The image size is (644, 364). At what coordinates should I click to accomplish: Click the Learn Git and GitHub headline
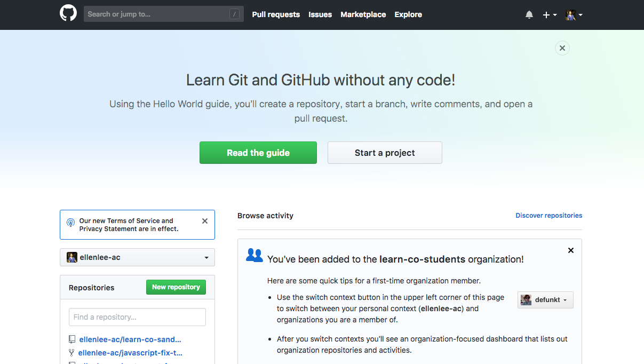tap(321, 80)
